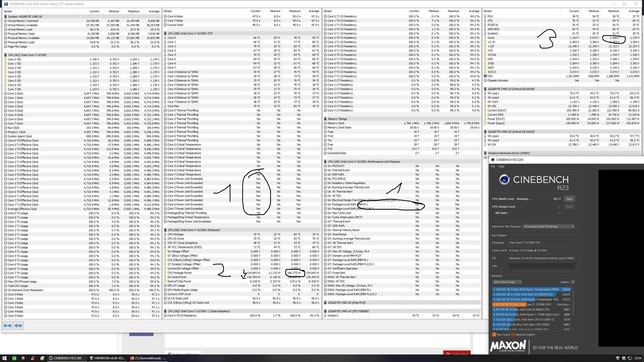
Task: Click the Cores x GHz field
Action: click(x=542, y=250)
